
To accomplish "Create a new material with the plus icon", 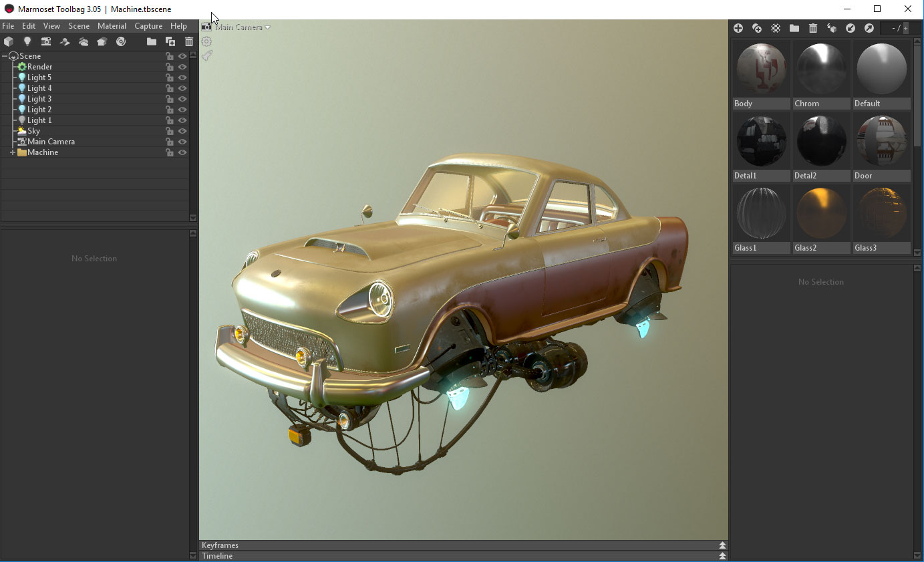I will [738, 28].
